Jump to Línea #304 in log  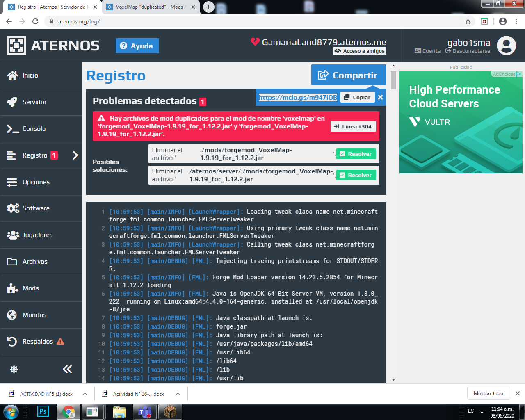(x=353, y=126)
